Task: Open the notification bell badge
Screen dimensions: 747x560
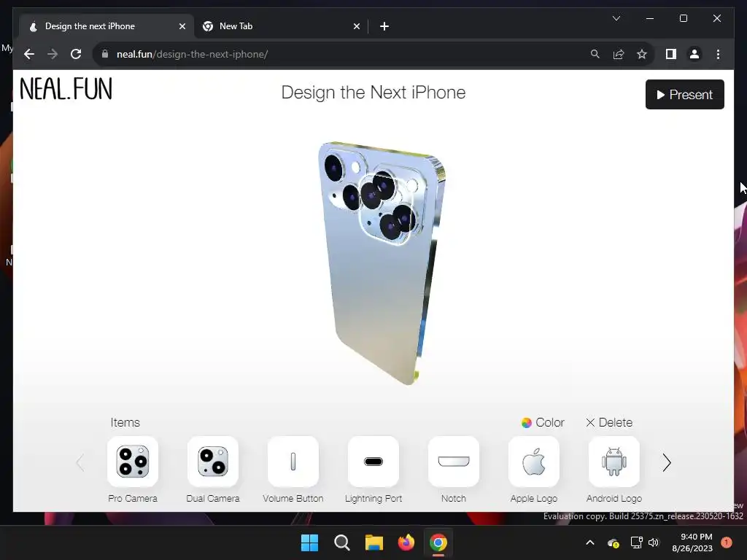Action: pos(726,542)
